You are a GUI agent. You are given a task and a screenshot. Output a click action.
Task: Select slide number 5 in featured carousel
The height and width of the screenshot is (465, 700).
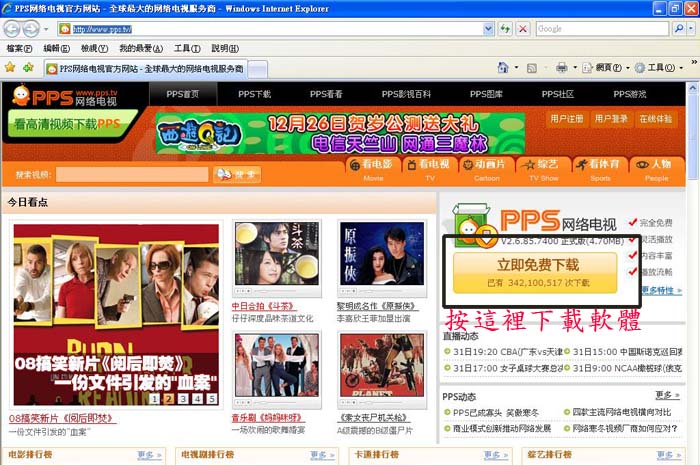[212, 399]
